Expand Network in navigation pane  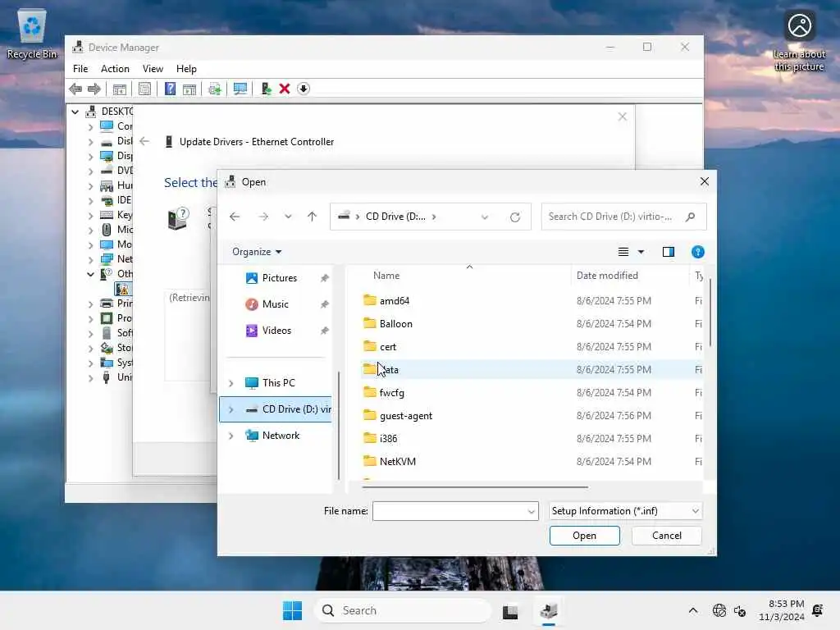[231, 436]
